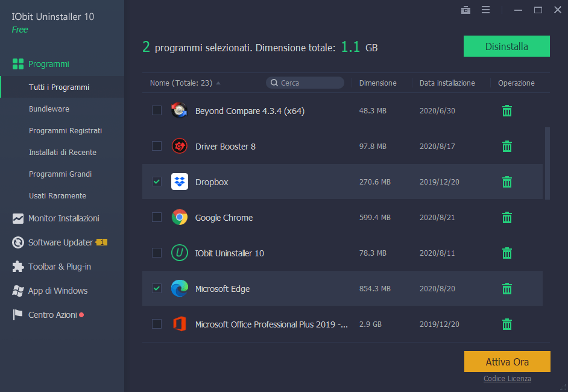Click the 2020/8/11 installation date
The image size is (568, 392).
pyautogui.click(x=437, y=253)
